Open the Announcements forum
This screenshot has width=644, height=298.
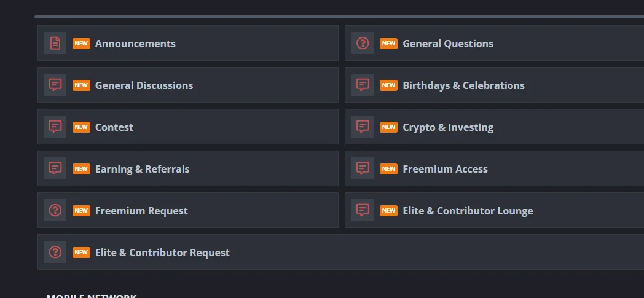tap(135, 44)
